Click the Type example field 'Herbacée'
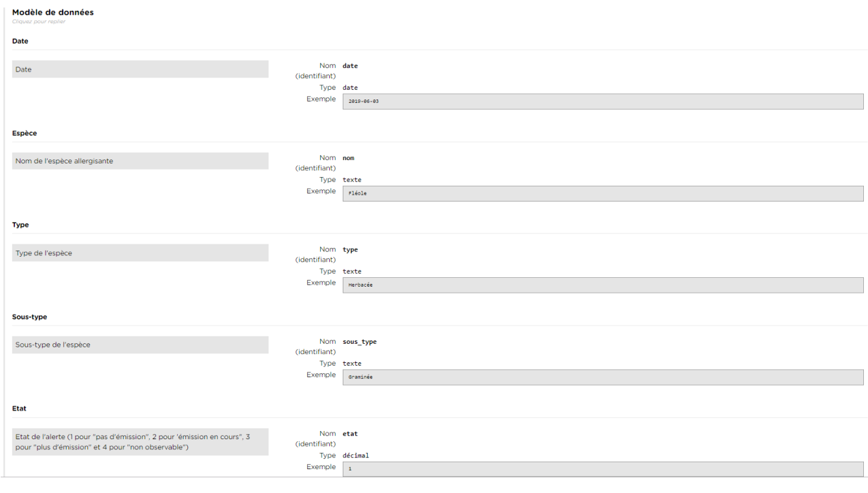This screenshot has width=868, height=493. [602, 285]
